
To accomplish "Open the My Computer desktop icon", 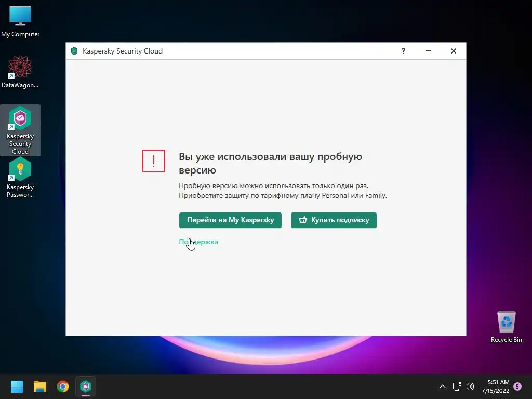I will [20, 22].
